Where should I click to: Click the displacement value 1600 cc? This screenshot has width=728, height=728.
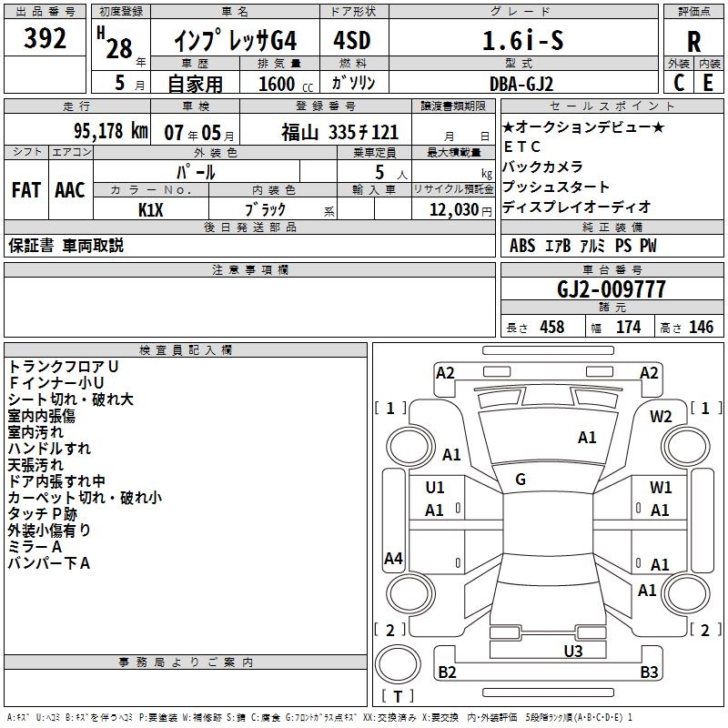tap(286, 84)
